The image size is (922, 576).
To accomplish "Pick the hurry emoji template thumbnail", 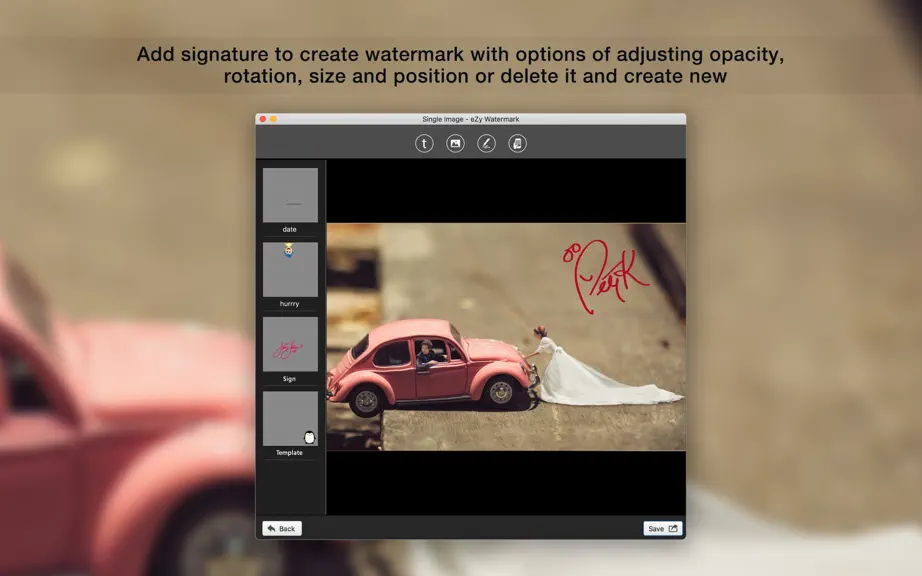I will (290, 269).
